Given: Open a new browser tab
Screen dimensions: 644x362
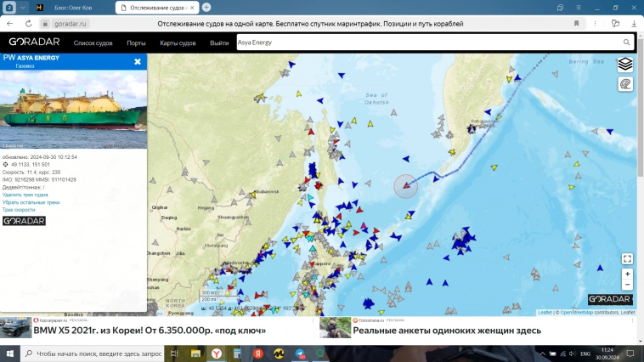Looking at the screenshot, I should pyautogui.click(x=206, y=7).
